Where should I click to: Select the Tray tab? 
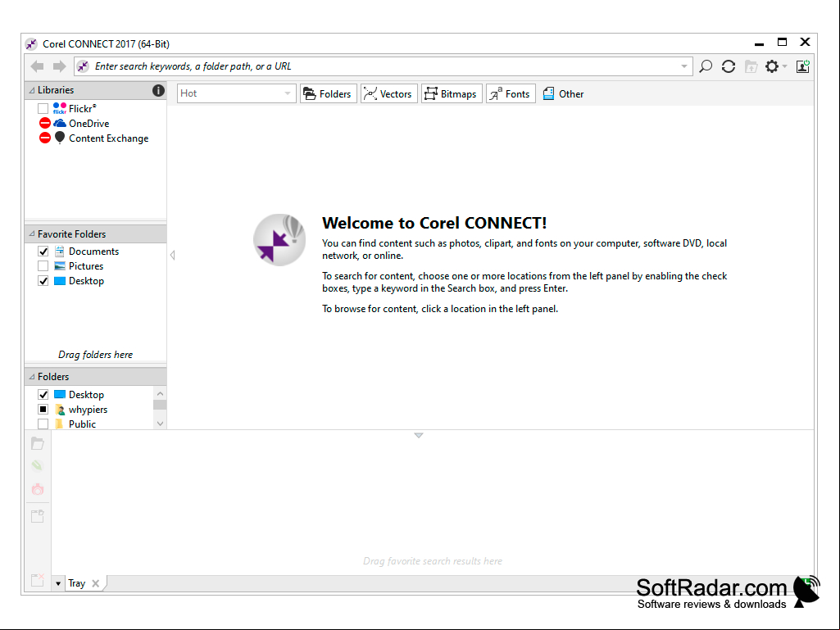click(x=76, y=583)
